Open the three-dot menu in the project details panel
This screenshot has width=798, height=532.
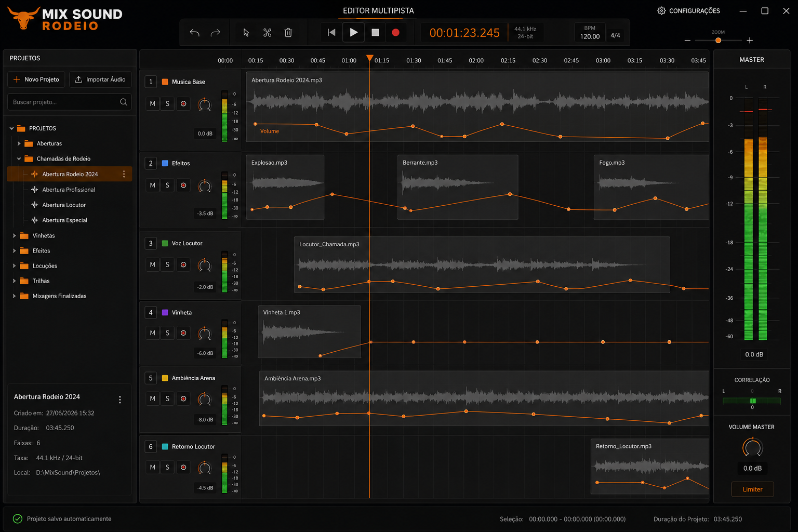point(120,400)
